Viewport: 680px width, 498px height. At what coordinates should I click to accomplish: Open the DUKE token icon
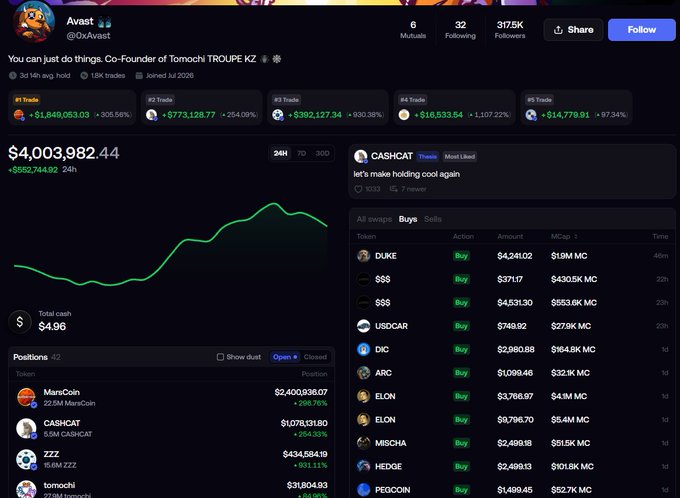(x=363, y=256)
